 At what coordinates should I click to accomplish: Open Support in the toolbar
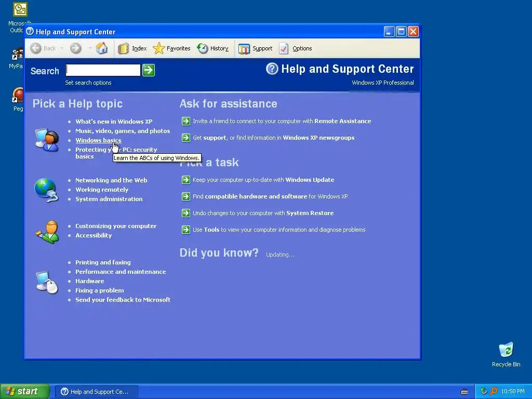[x=256, y=48]
